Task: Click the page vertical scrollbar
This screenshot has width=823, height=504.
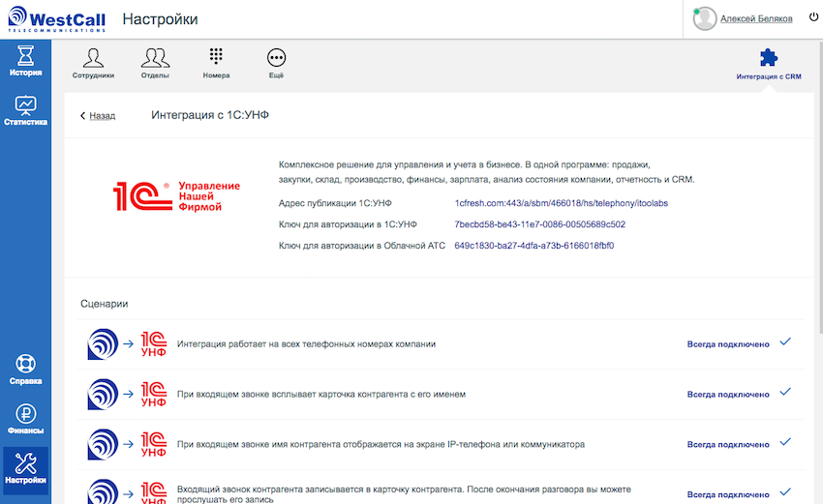Action: coord(820,187)
